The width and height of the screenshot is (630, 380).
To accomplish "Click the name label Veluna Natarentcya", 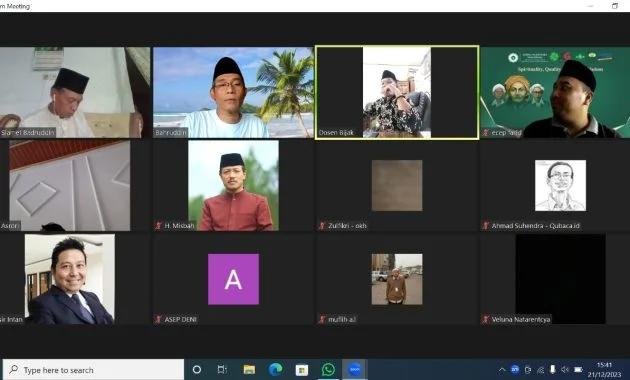I will pos(521,319).
